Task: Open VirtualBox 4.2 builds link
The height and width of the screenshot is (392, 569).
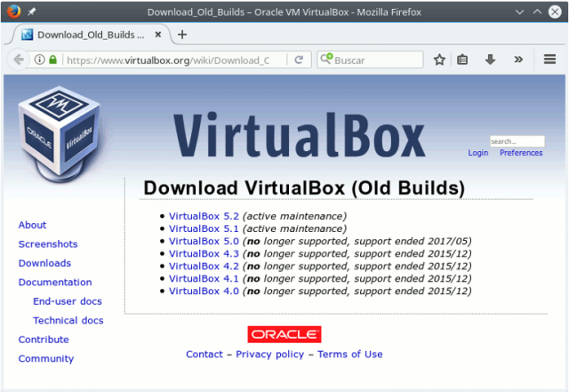Action: coord(204,266)
